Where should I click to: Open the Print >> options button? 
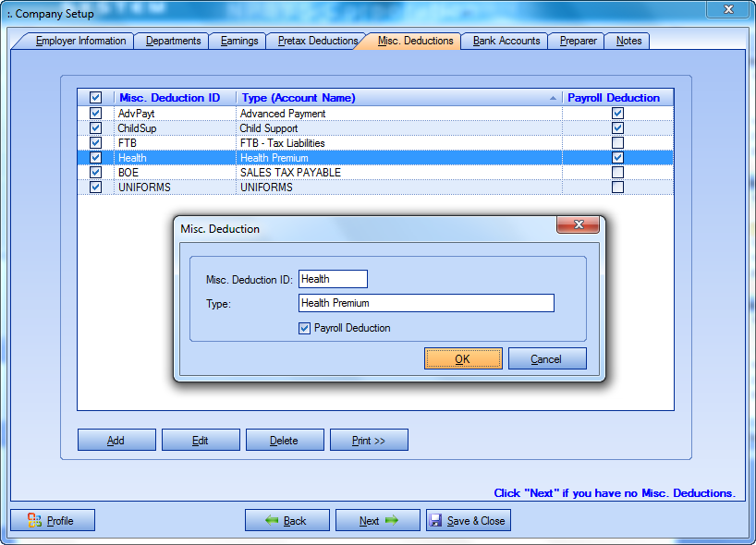coord(369,441)
